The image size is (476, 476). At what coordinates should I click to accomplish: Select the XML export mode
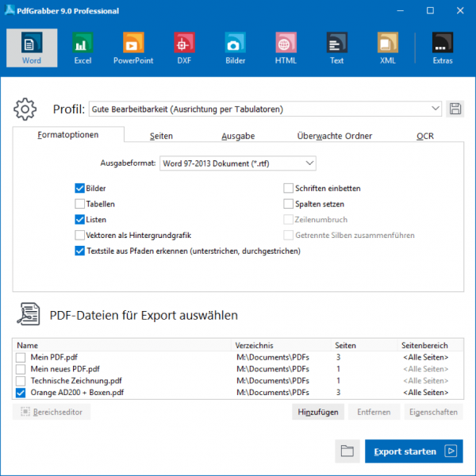click(388, 48)
